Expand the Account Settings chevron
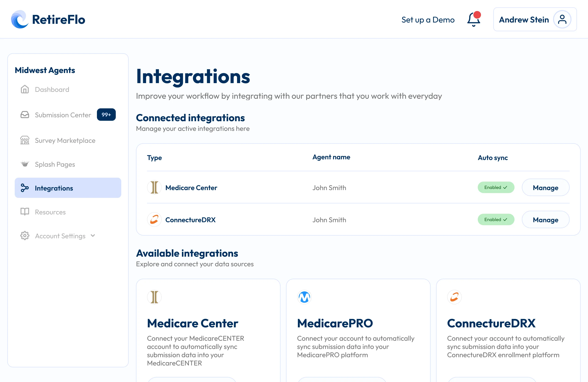 93,236
